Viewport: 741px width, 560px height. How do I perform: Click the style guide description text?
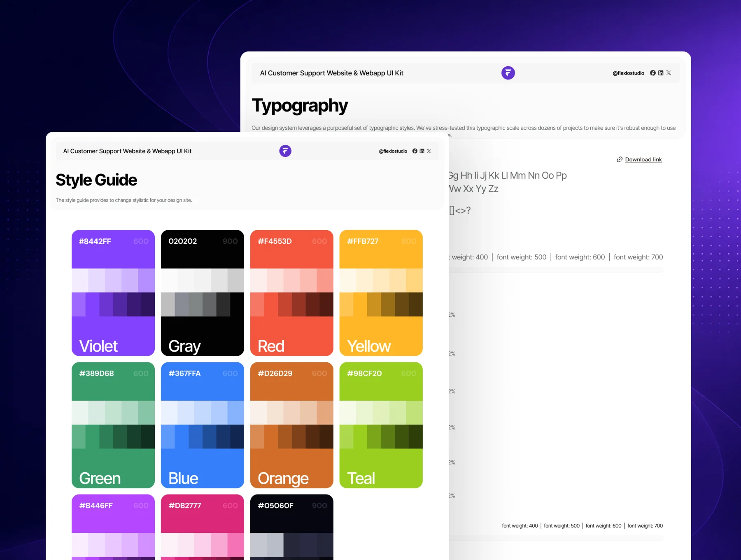[x=124, y=200]
